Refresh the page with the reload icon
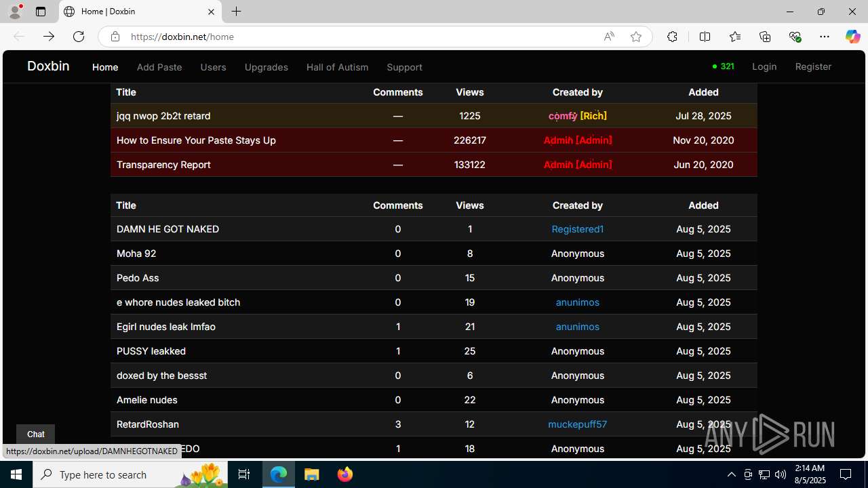The image size is (868, 488). pyautogui.click(x=79, y=37)
